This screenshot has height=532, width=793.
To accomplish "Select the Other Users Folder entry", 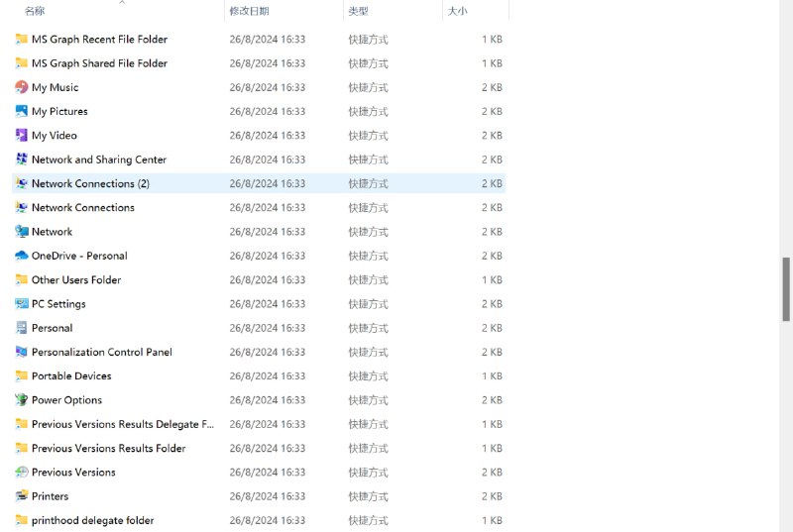I will click(76, 279).
